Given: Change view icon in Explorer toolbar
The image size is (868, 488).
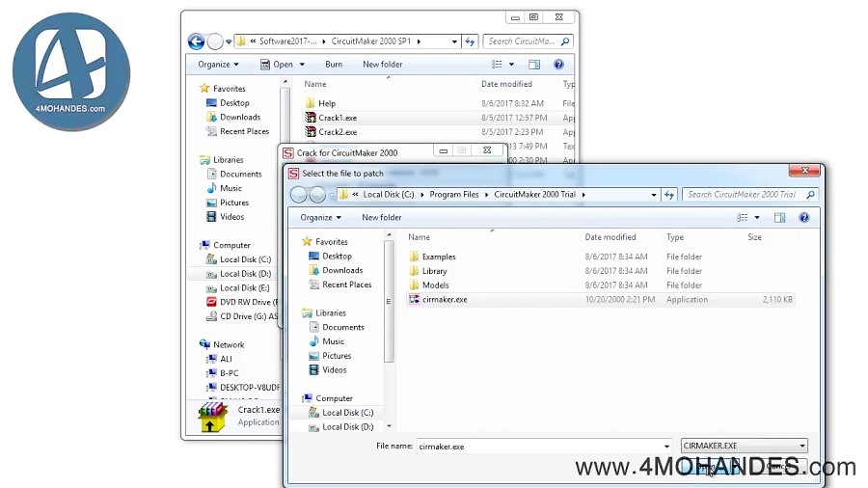Looking at the screenshot, I should tap(497, 65).
